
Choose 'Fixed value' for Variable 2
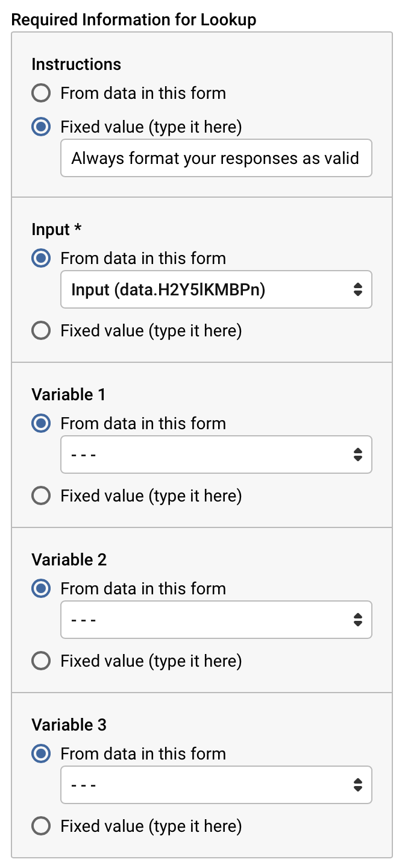(41, 661)
